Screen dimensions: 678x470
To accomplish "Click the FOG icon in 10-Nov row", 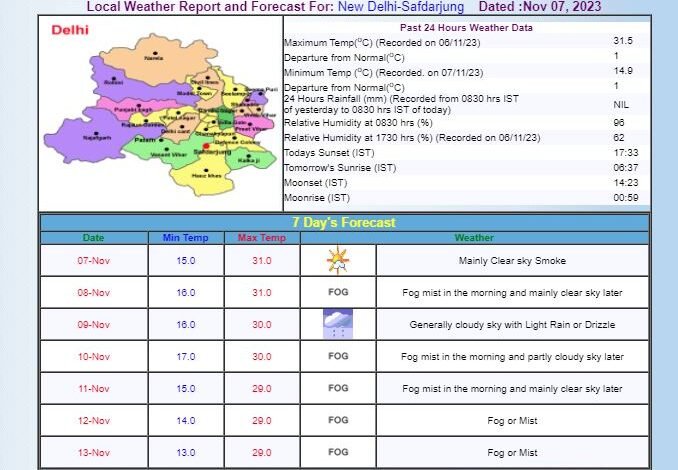I will click(x=338, y=356).
